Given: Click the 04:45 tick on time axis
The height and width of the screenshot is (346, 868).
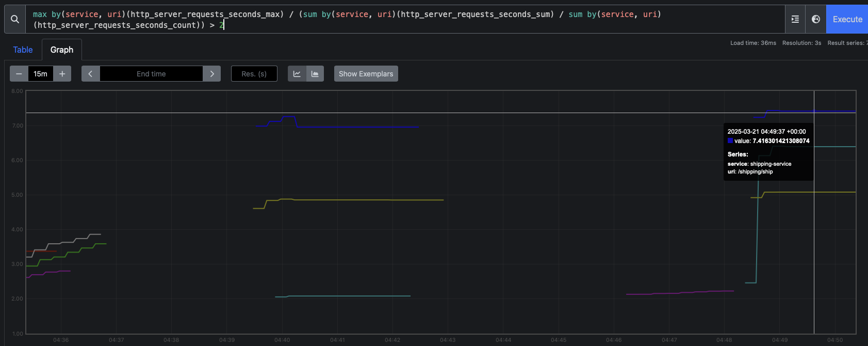Looking at the screenshot, I should pos(559,340).
